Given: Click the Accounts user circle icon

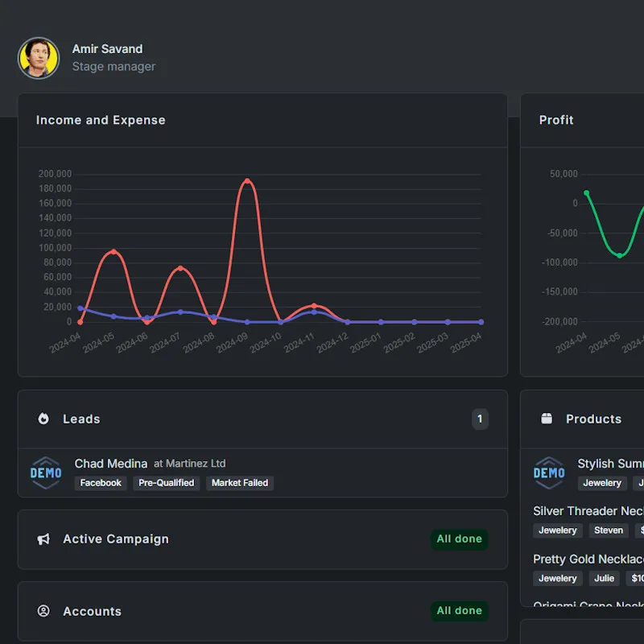Looking at the screenshot, I should 43,611.
